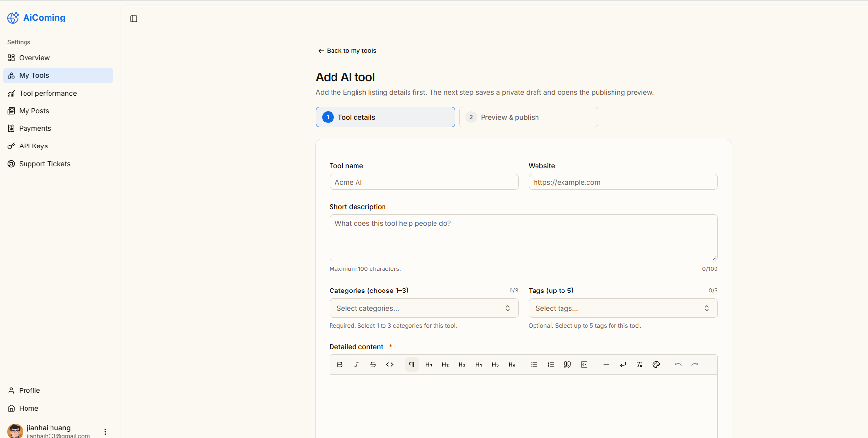Apply Heading 4 style
This screenshot has height=438, width=868.
tap(479, 365)
